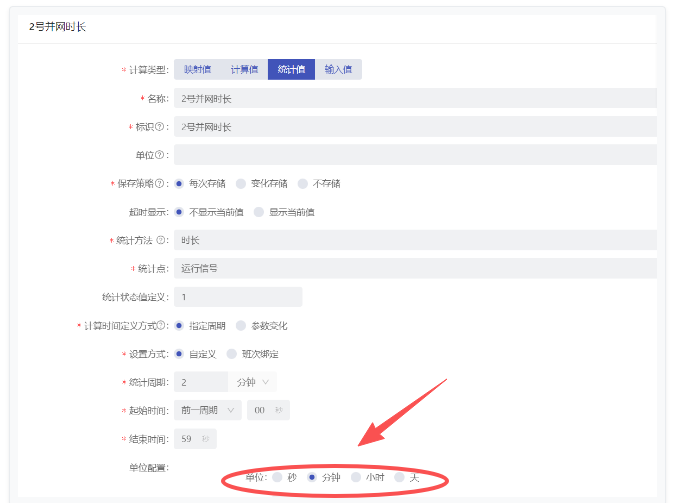Viewport: 685px width, 503px height.
Task: Click the question mark icon after 保存策略
Action: coord(160,184)
